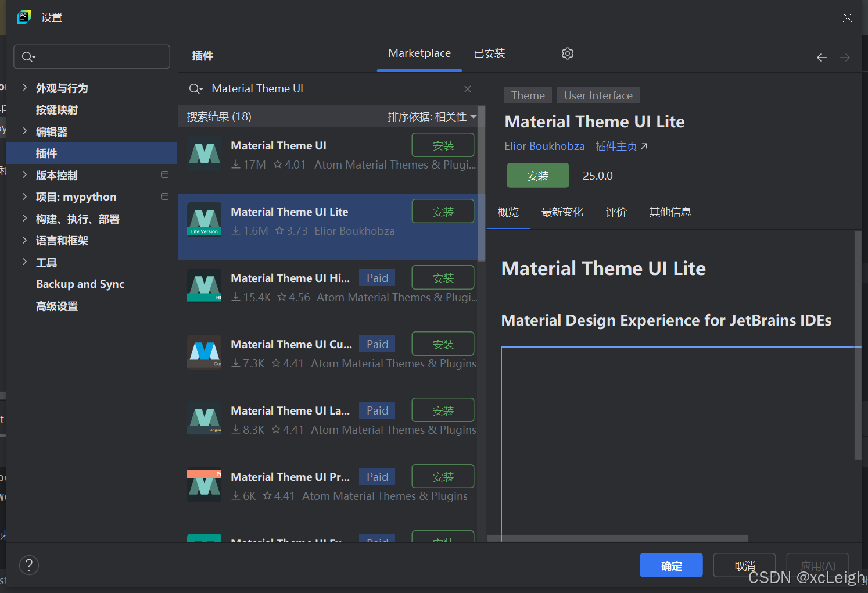This screenshot has width=868, height=593.
Task: Switch to the 已安装 tab
Action: pyautogui.click(x=489, y=53)
